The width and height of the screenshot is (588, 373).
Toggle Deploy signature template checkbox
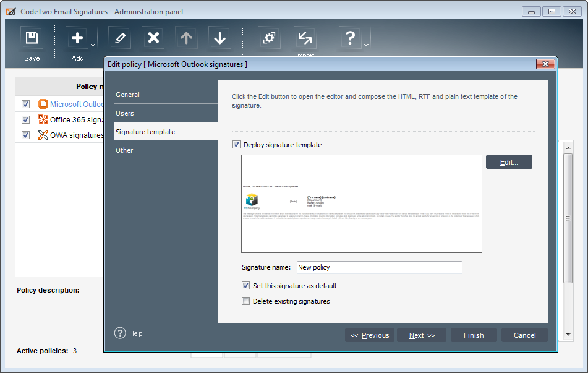pos(236,145)
